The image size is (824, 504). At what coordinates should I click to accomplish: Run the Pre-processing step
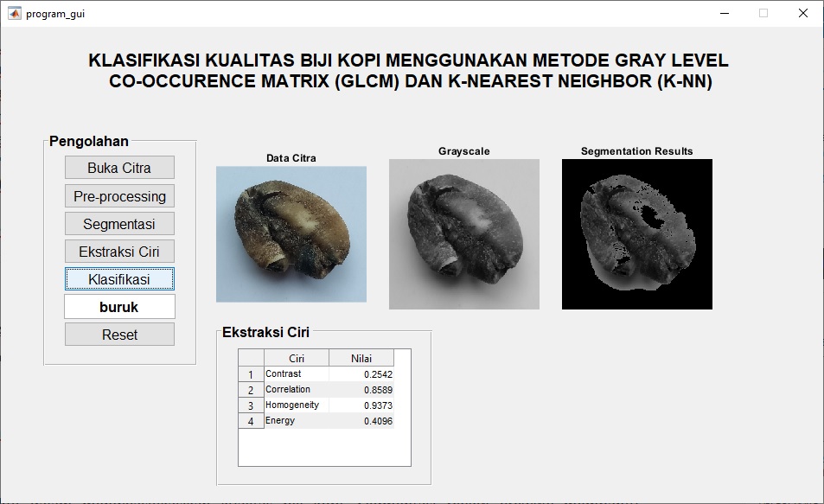119,196
